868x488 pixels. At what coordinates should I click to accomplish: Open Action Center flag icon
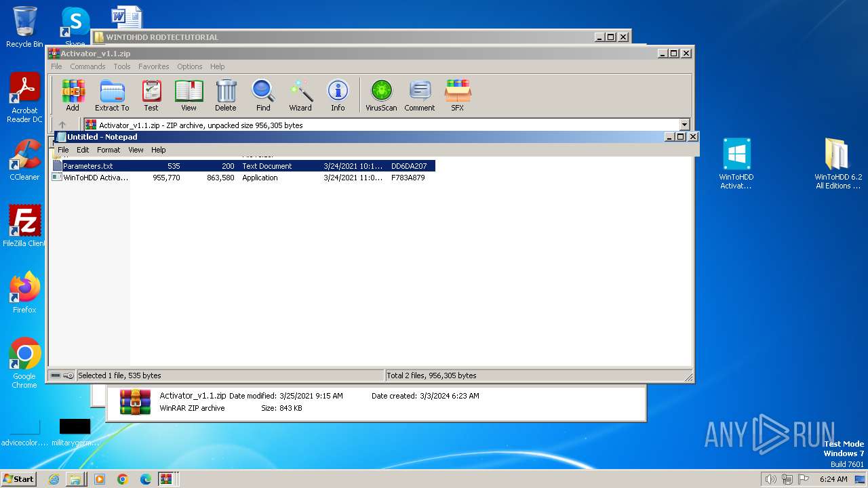(804, 479)
